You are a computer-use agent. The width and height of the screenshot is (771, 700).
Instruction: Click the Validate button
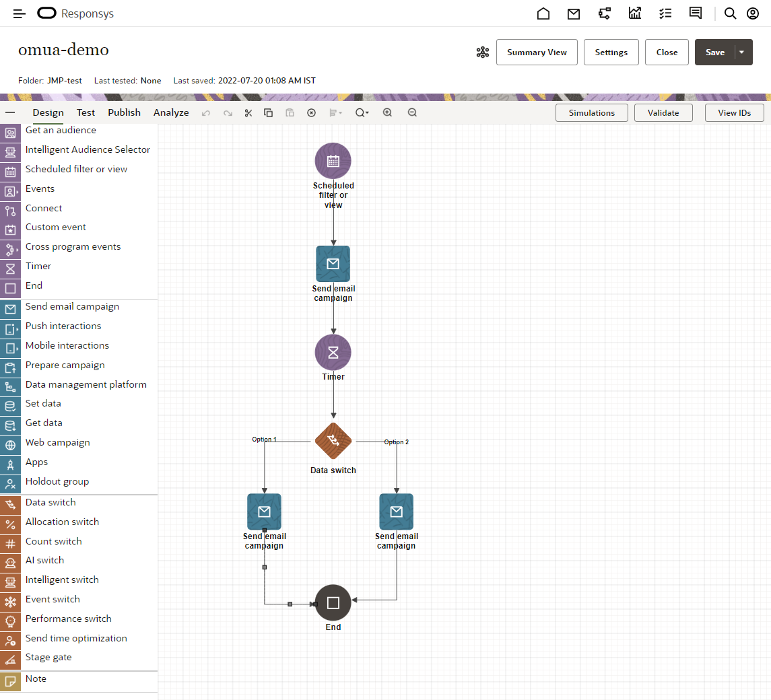663,112
